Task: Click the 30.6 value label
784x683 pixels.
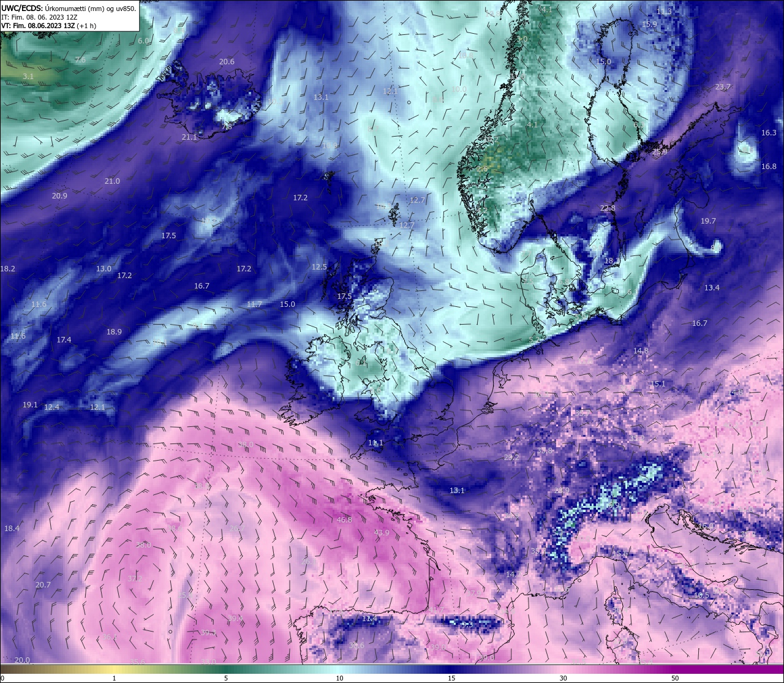Action: click(356, 645)
